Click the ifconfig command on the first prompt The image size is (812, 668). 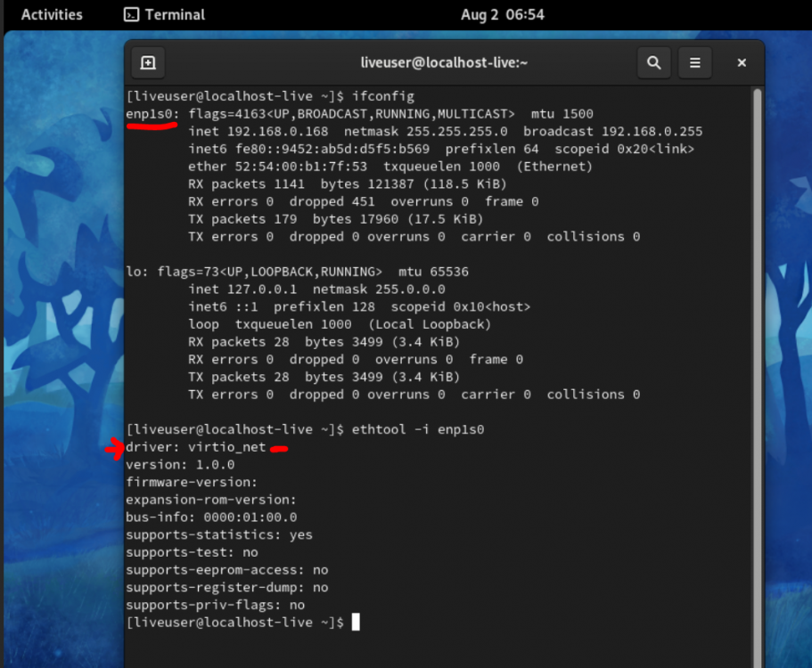pyautogui.click(x=383, y=96)
